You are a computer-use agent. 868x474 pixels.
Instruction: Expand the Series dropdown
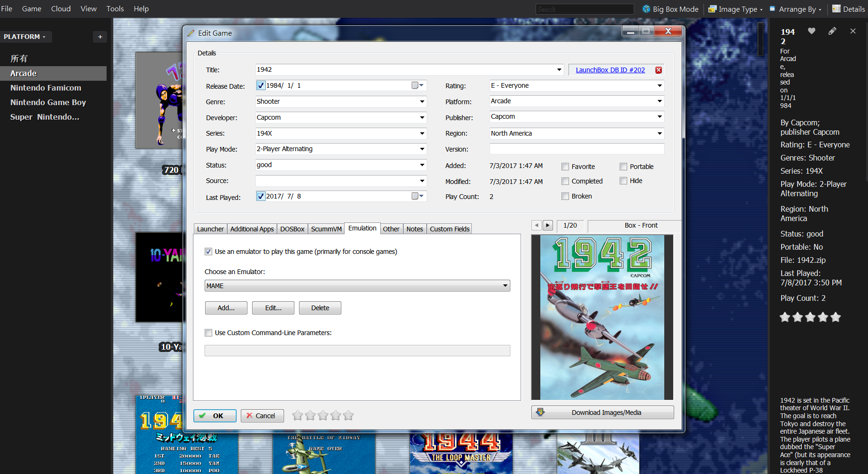[x=422, y=133]
